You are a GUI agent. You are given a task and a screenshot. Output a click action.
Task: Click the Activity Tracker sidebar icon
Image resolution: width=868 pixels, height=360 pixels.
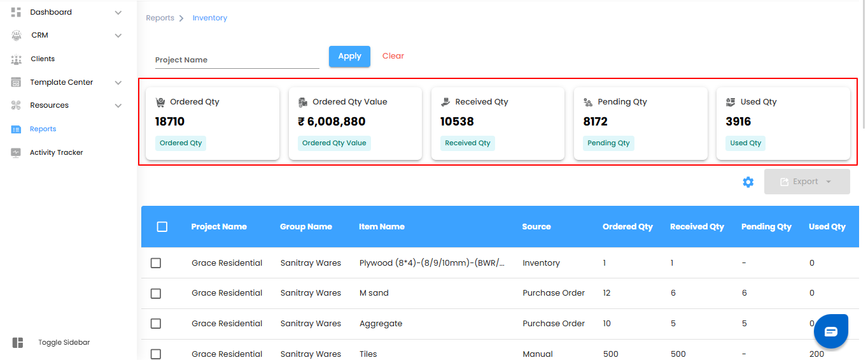point(17,153)
